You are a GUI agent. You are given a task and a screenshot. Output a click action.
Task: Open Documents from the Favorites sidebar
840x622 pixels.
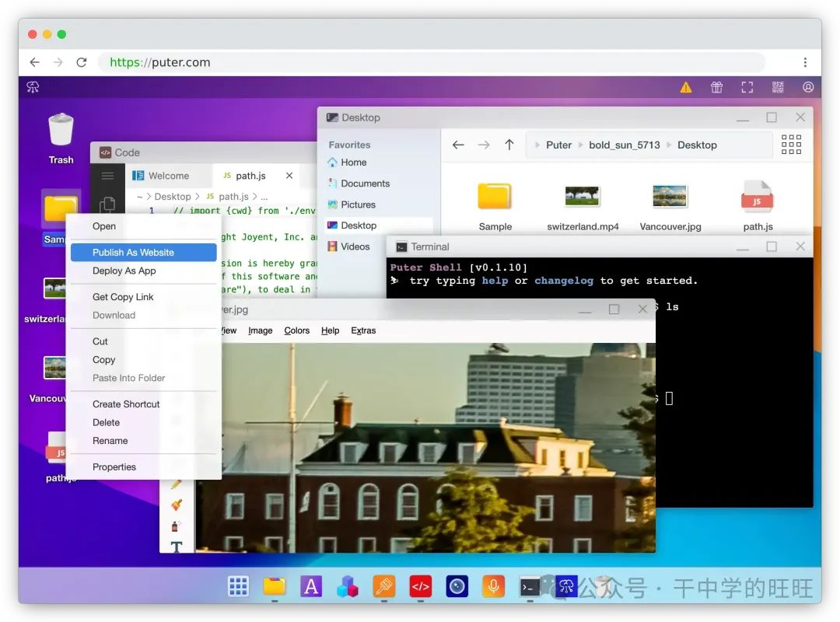click(366, 183)
